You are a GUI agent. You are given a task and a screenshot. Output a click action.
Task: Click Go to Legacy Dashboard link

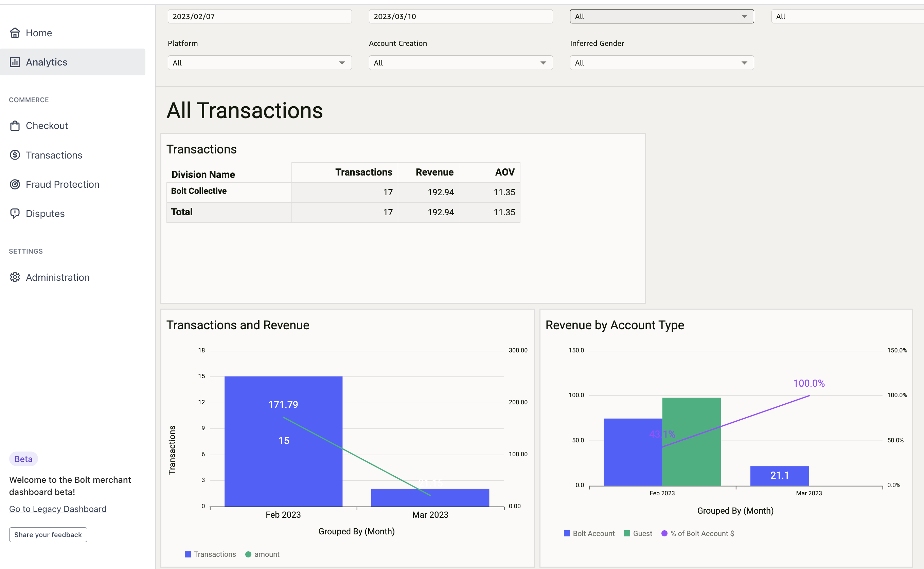pyautogui.click(x=58, y=509)
